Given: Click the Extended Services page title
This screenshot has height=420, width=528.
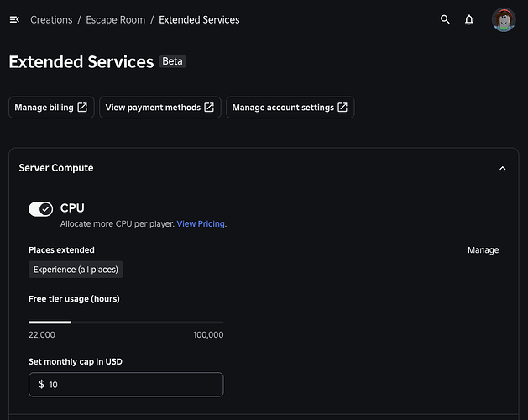Looking at the screenshot, I should point(81,62).
